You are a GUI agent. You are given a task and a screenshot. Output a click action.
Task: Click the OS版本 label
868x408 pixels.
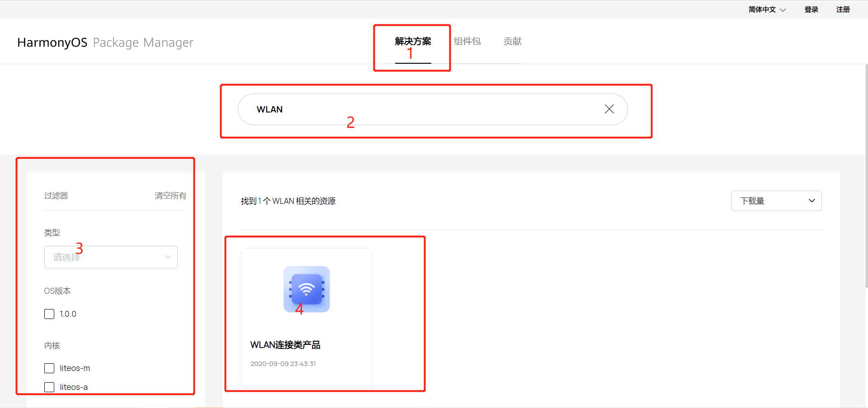[x=57, y=291]
